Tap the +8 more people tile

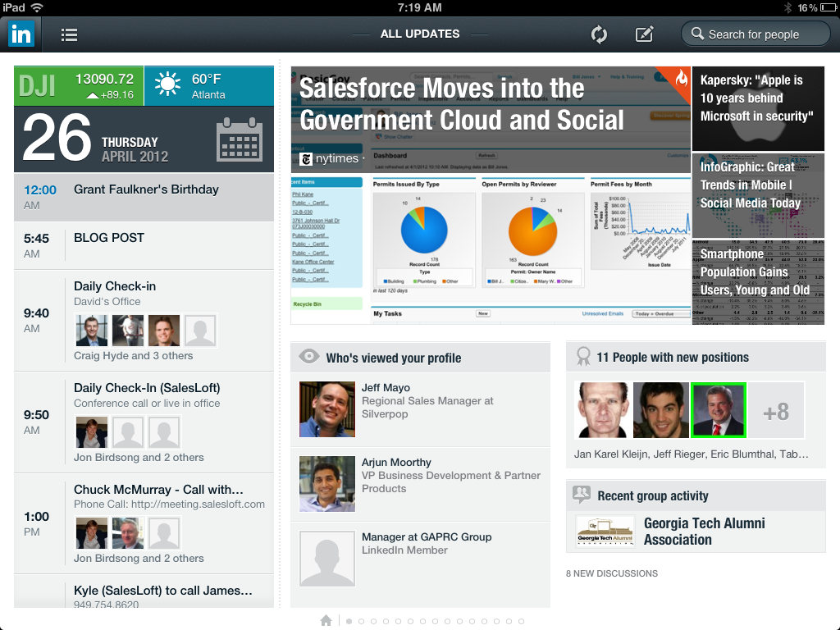point(776,412)
